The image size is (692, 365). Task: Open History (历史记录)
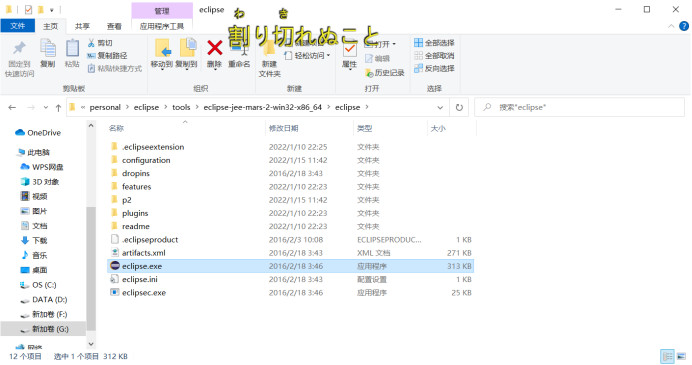pyautogui.click(x=385, y=72)
